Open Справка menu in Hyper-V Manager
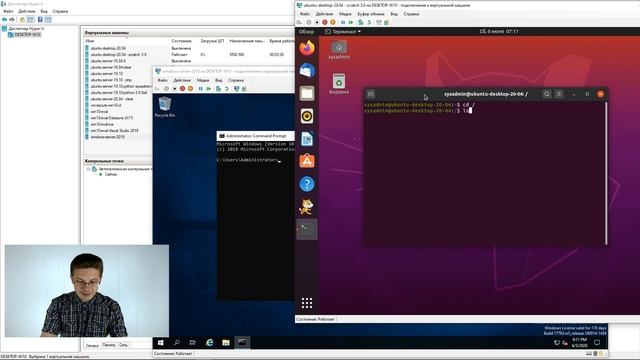Viewport: 640px width, 360px height. coord(60,11)
